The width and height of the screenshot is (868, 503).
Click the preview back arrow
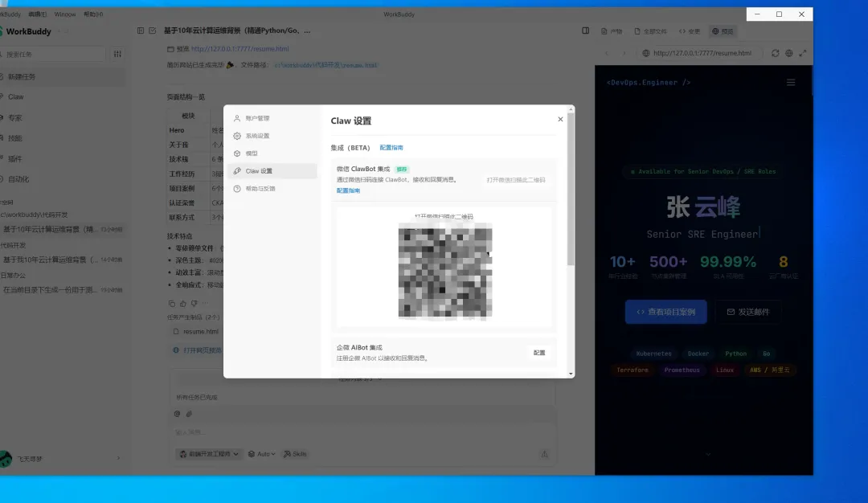coord(607,53)
